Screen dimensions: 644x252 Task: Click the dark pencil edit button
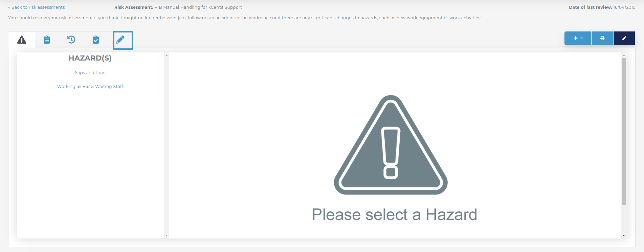click(x=624, y=38)
